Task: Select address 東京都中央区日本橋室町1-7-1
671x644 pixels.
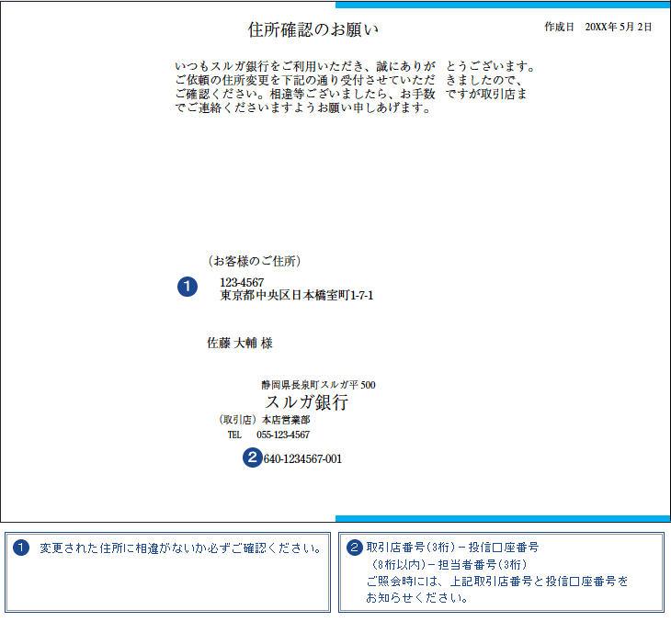Action: click(297, 295)
